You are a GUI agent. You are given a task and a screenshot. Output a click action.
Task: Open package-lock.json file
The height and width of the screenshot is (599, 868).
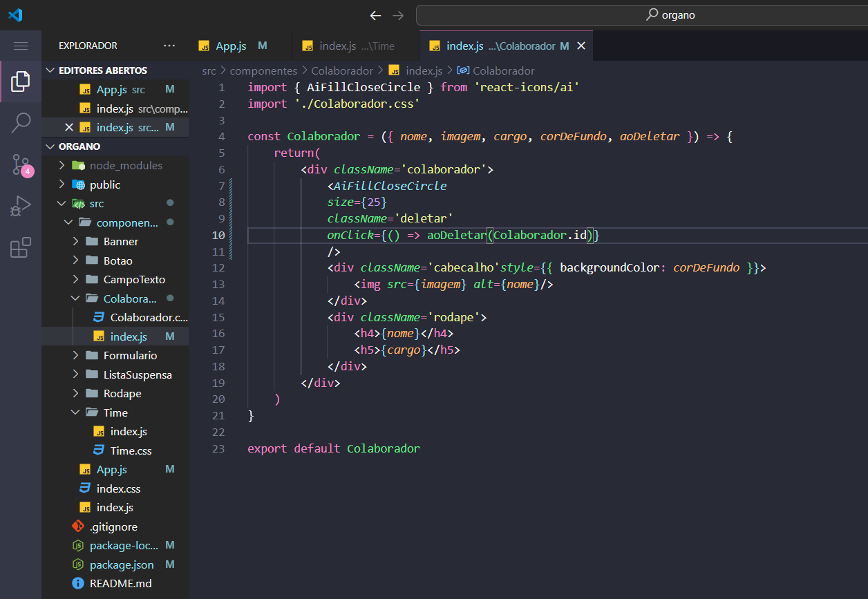pyautogui.click(x=115, y=546)
